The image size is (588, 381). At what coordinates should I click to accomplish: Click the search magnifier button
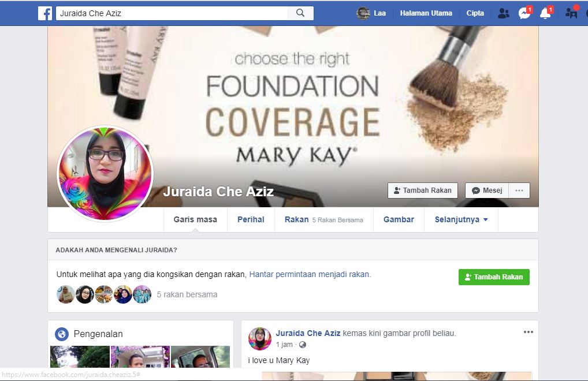coord(300,13)
